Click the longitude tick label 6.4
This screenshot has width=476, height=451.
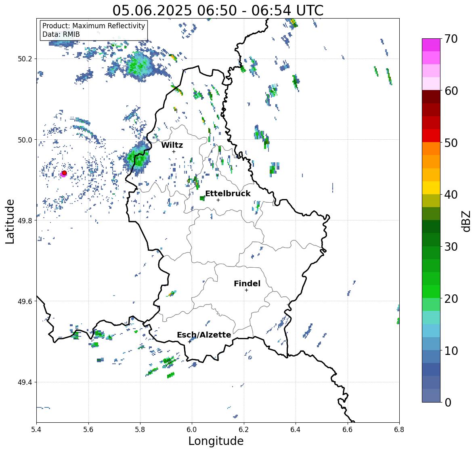coord(296,429)
